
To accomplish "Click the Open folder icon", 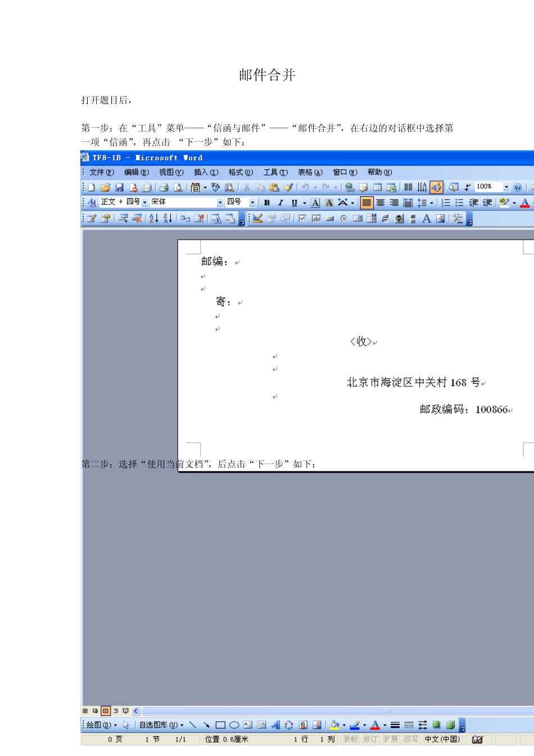I will (105, 187).
